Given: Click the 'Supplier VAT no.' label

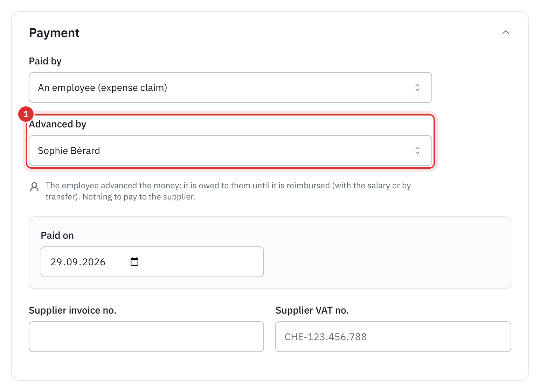Looking at the screenshot, I should pos(312,310).
